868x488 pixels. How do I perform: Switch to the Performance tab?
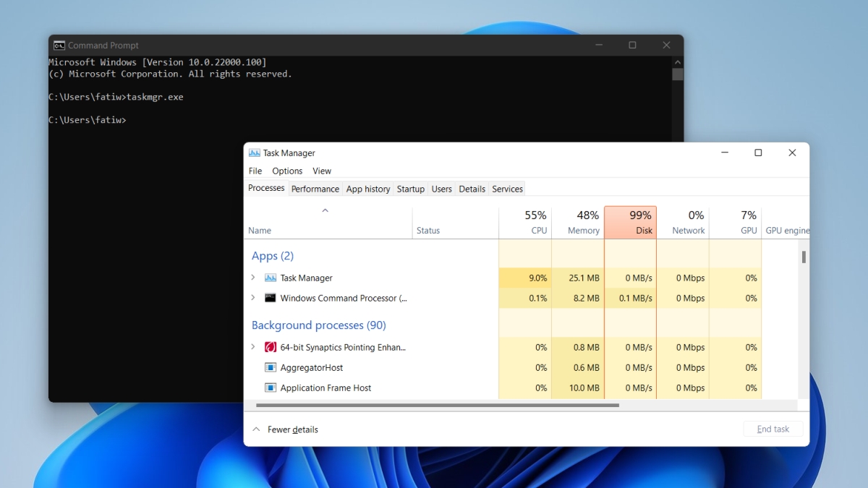point(315,189)
